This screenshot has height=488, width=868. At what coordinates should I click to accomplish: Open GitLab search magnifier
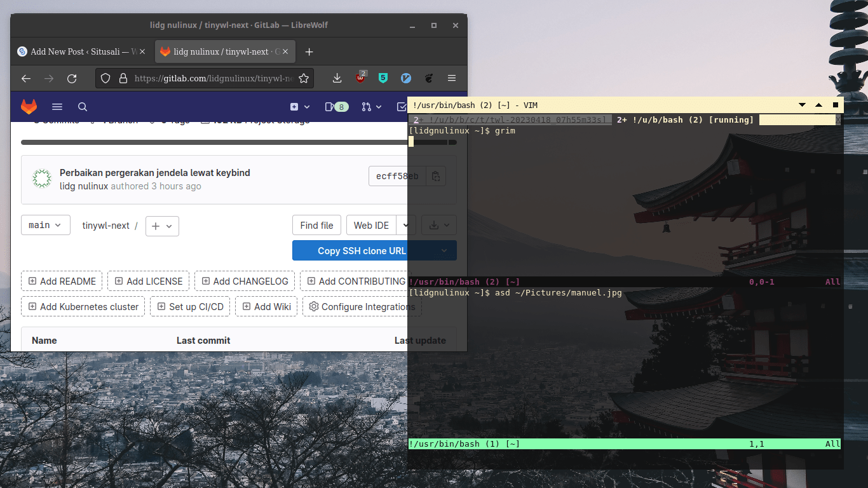click(83, 107)
